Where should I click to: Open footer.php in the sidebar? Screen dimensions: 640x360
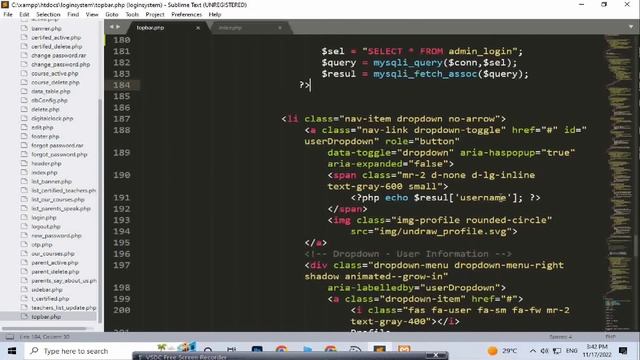45,136
